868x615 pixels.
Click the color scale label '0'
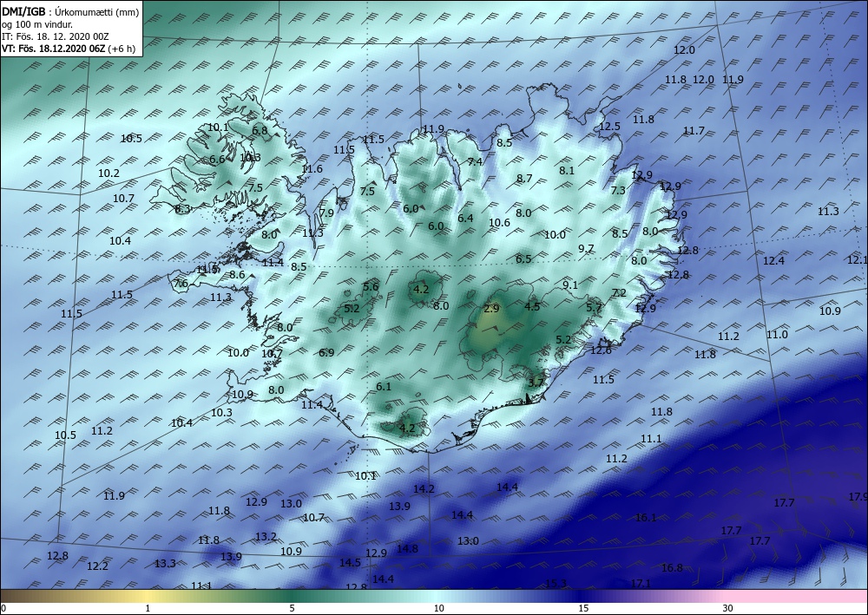click(3, 608)
